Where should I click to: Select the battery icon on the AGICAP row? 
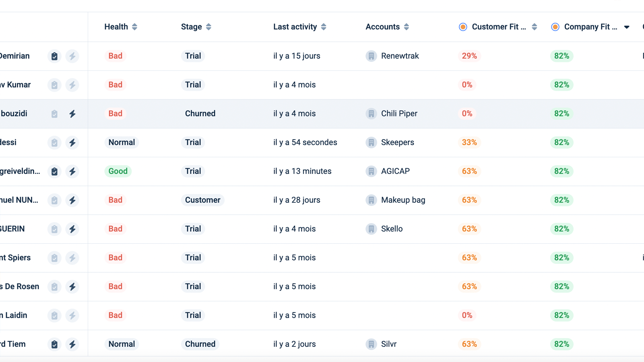click(x=54, y=171)
